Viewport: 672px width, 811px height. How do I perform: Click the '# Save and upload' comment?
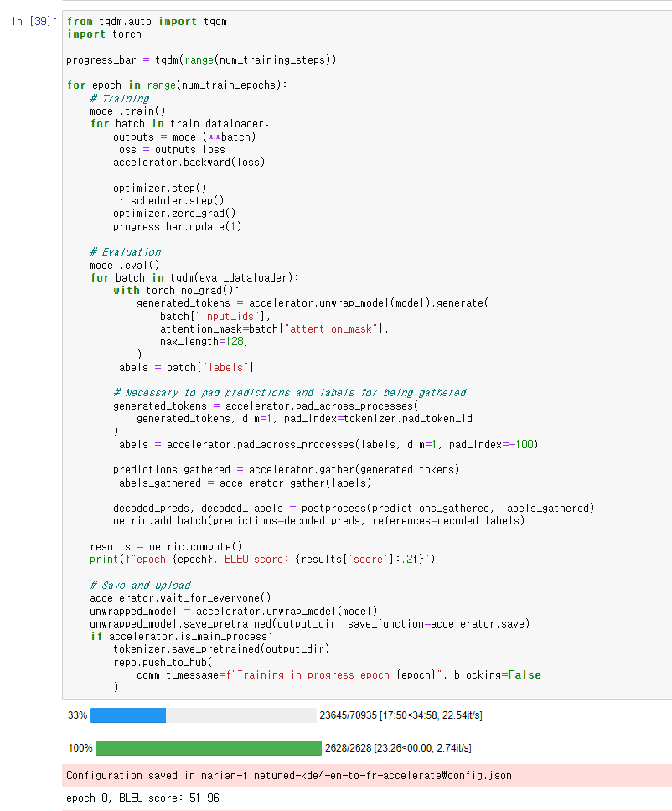(x=140, y=585)
